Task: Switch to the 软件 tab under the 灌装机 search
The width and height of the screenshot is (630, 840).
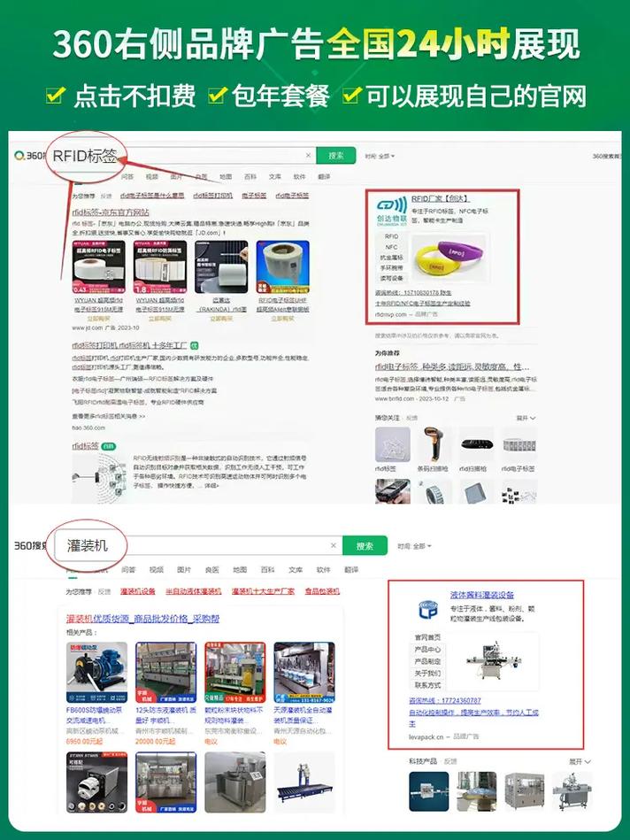Action: 323,569
